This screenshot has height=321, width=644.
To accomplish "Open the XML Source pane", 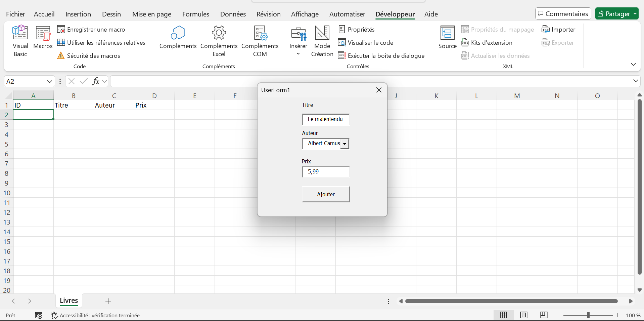I will [x=448, y=37].
